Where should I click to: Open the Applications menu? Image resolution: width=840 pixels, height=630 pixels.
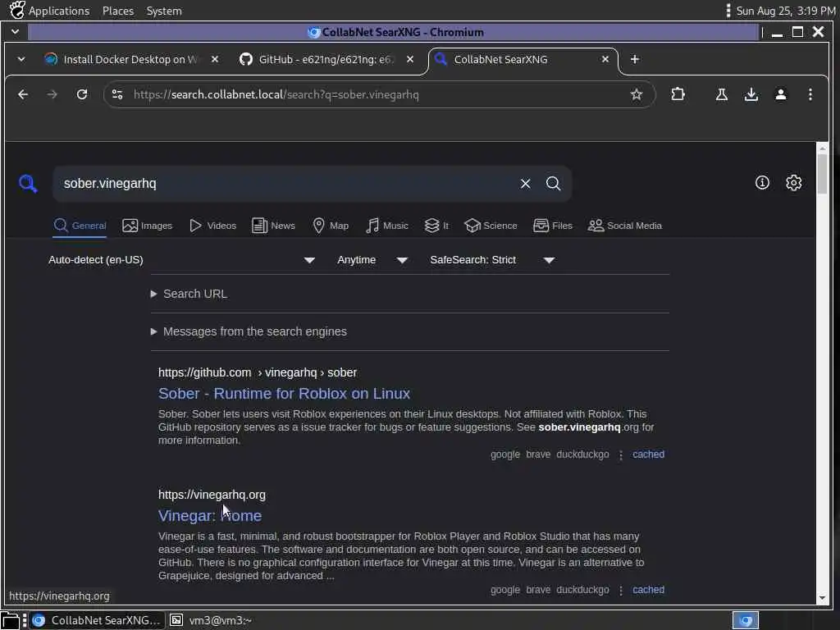[x=50, y=11]
